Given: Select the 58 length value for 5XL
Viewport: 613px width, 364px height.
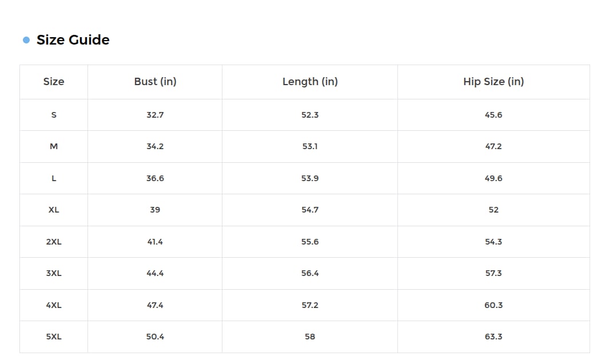Looking at the screenshot, I should (310, 337).
